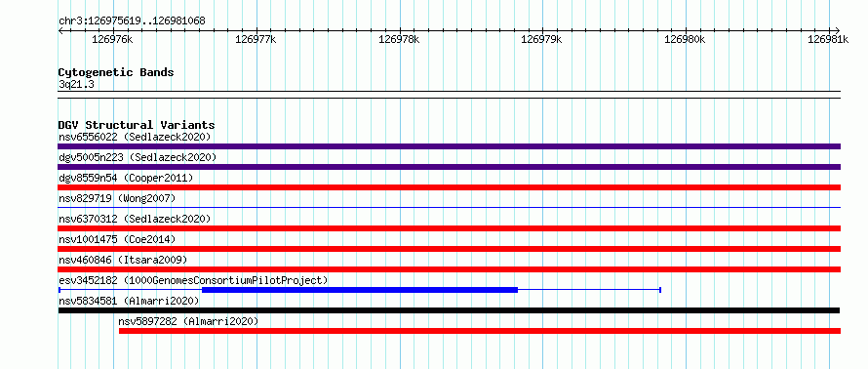Open the nsv1001475 (Coe2014) label
This screenshot has width=868, height=369.
[x=117, y=239]
